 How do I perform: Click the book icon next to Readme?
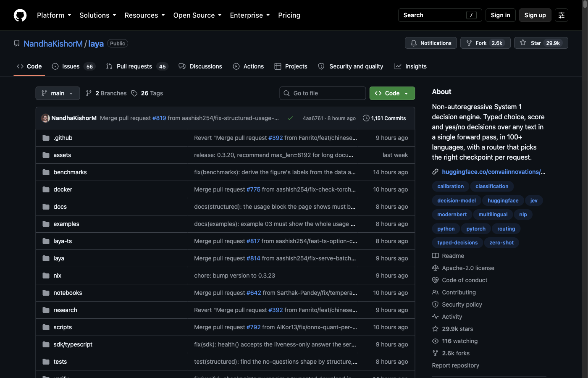tap(436, 256)
